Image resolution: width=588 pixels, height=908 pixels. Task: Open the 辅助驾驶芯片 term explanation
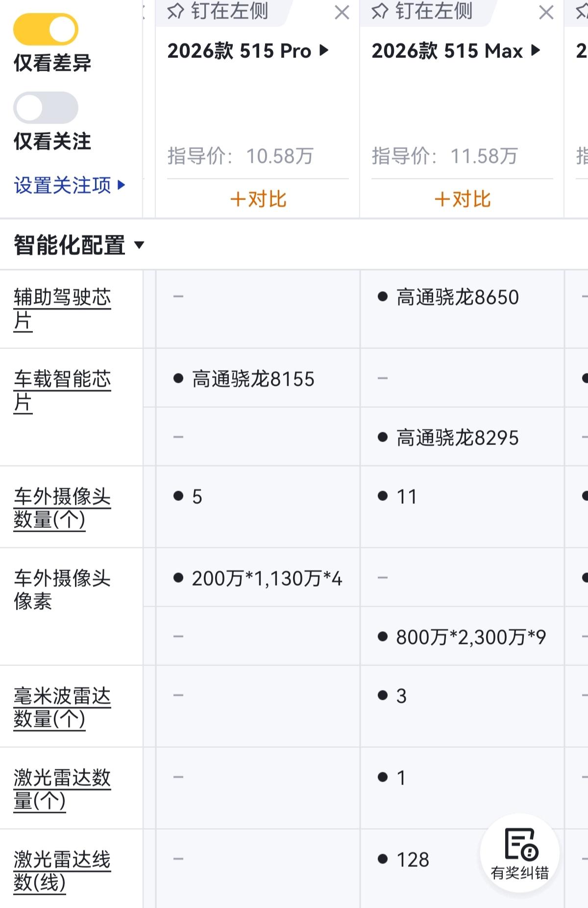(62, 309)
